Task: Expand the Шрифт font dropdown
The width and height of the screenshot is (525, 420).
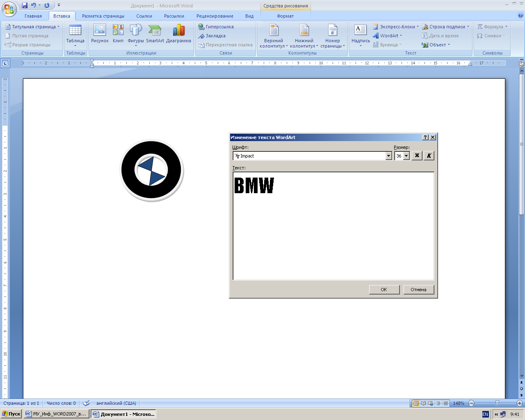Action: 389,156
